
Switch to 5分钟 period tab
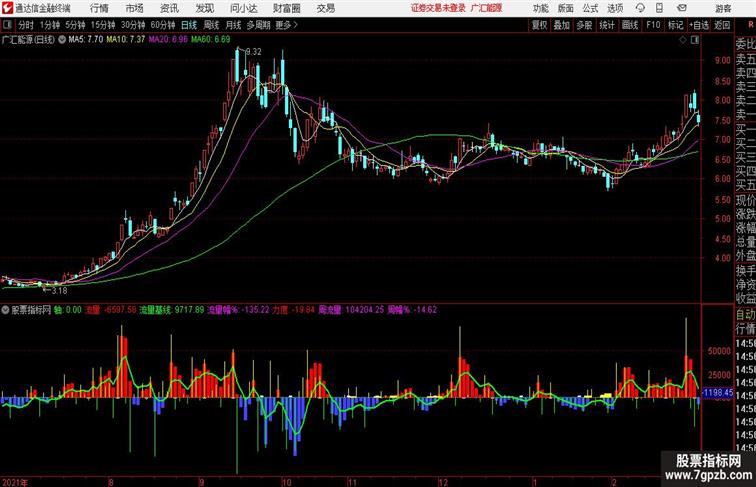tap(75, 25)
